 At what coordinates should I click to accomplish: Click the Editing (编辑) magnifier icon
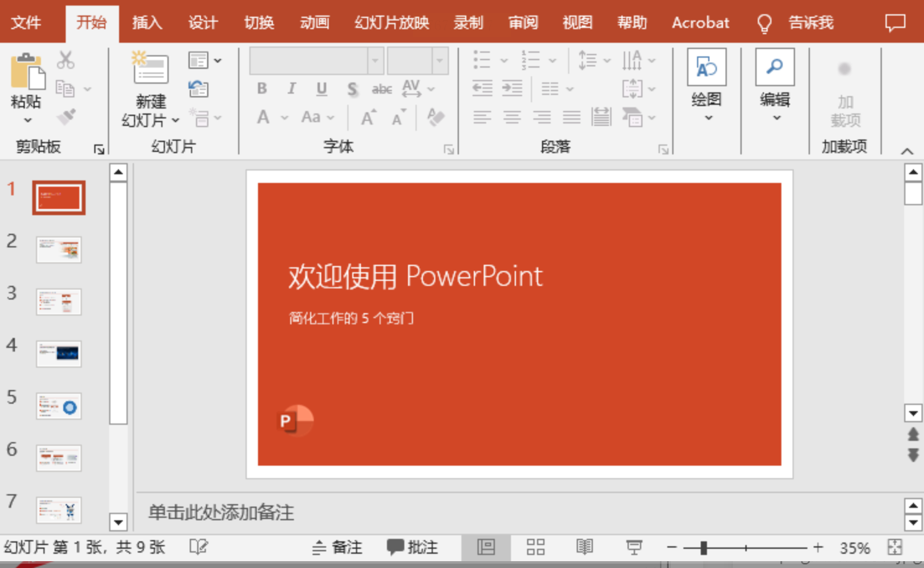(775, 68)
